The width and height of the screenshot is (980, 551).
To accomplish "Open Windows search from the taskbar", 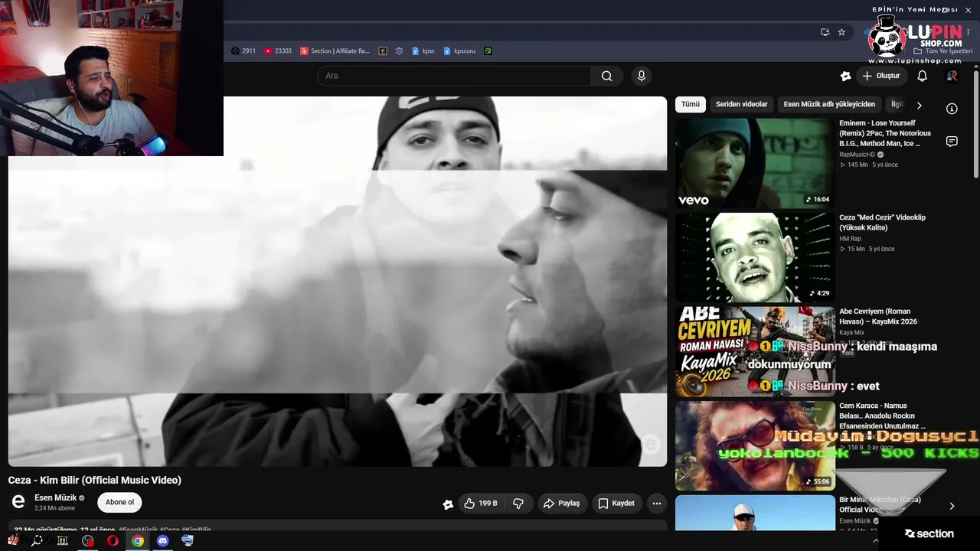I will click(38, 540).
